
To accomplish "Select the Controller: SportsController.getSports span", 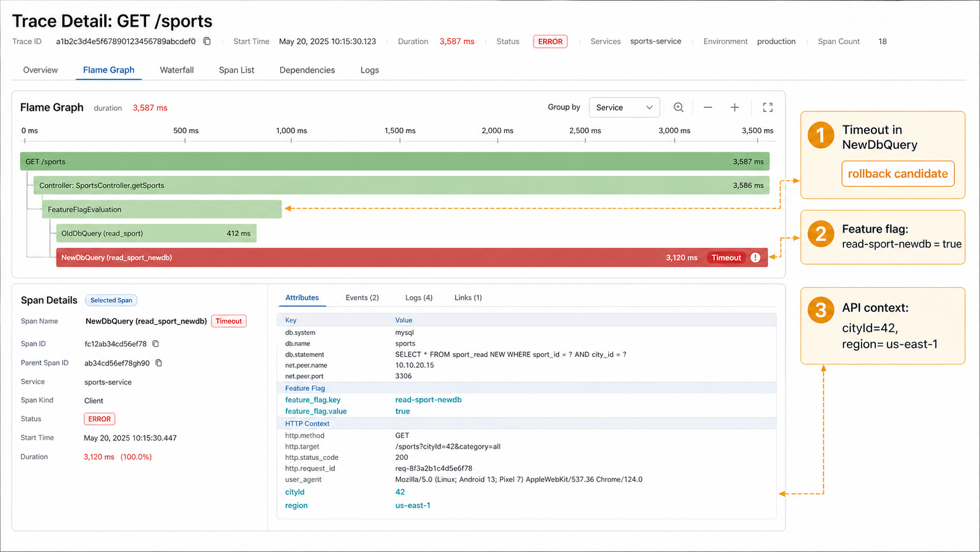I will click(401, 185).
